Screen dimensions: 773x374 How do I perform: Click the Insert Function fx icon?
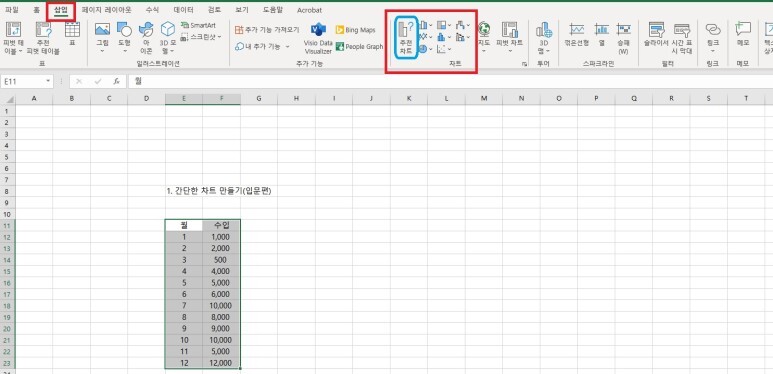(x=116, y=81)
